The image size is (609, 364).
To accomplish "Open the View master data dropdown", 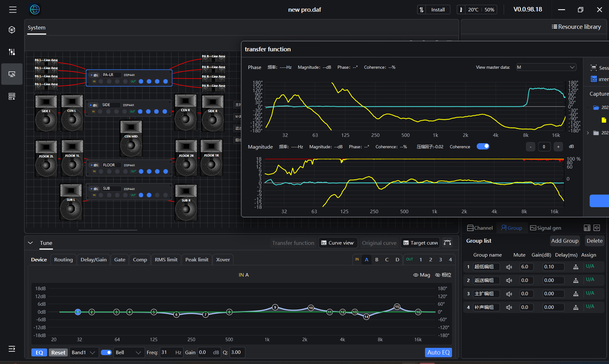I will click(546, 67).
